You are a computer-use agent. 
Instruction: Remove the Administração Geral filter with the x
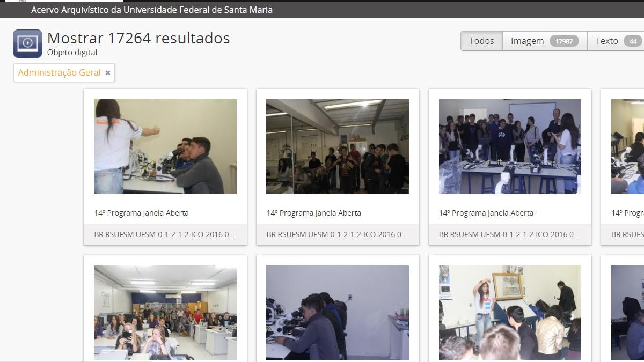click(108, 73)
